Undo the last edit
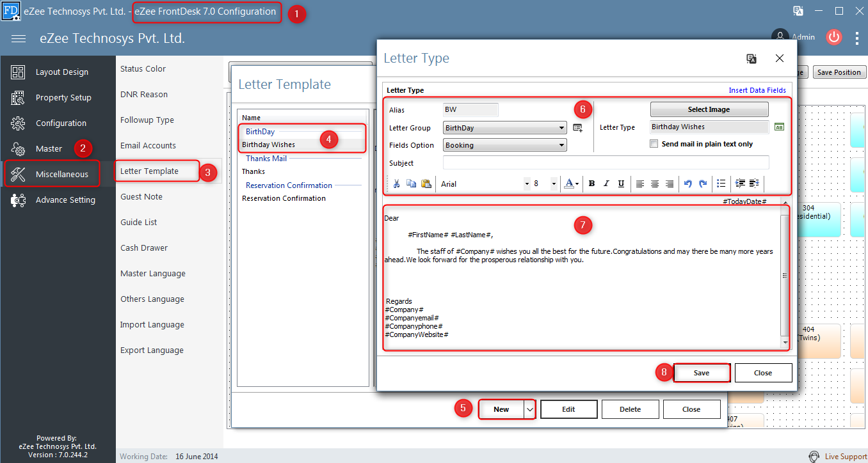 688,184
